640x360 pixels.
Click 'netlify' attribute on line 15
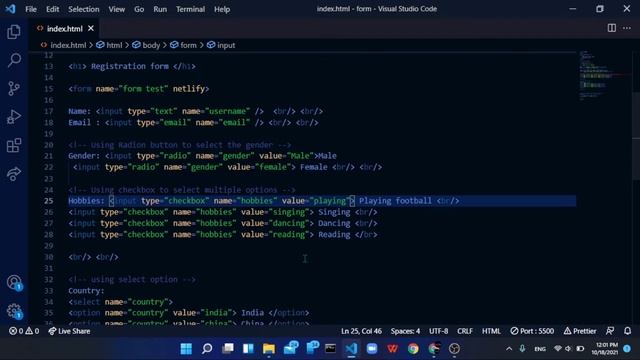189,89
